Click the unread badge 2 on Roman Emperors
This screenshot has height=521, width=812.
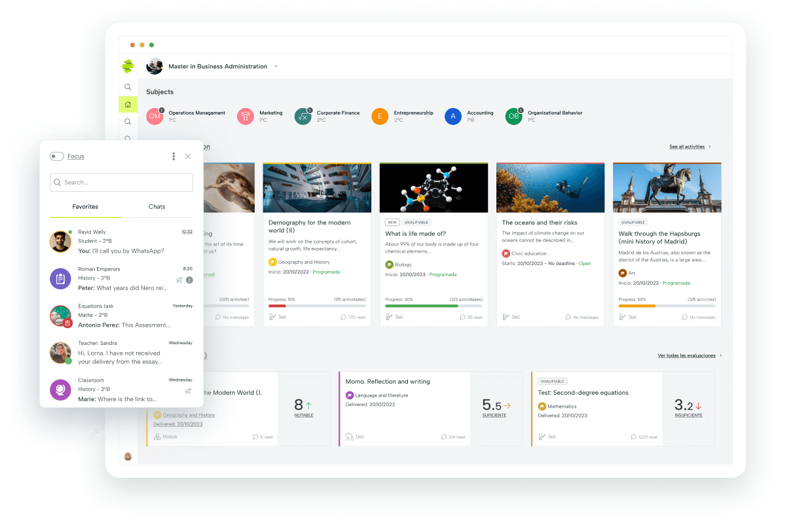click(x=189, y=279)
